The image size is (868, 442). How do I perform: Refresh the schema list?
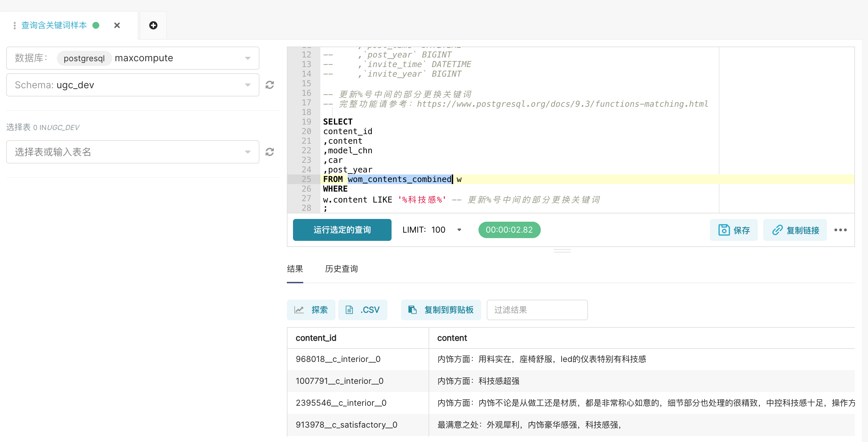point(270,85)
